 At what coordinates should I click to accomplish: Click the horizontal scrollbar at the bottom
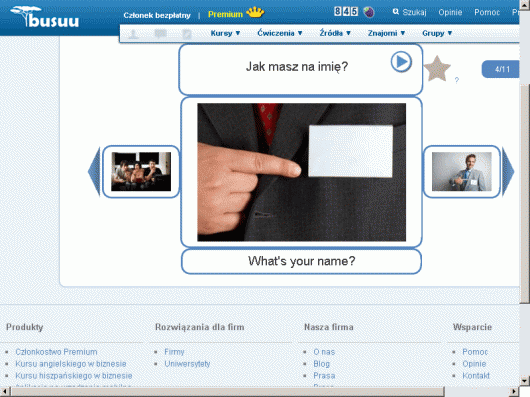[259, 392]
